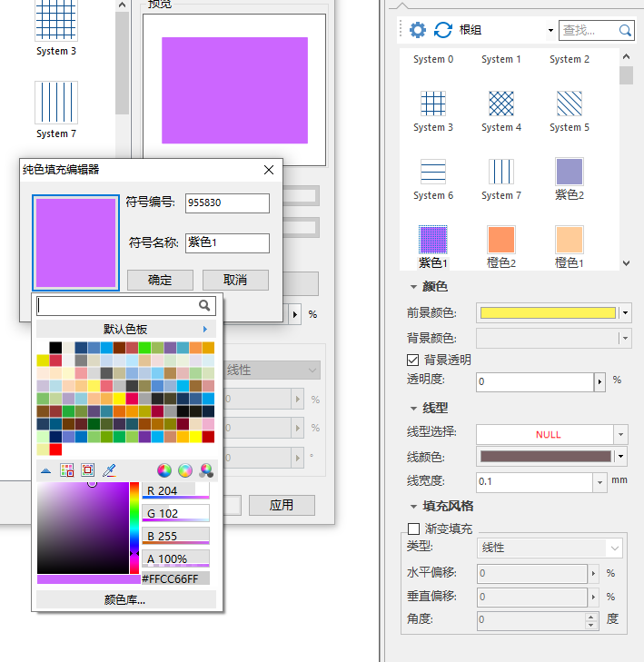Expand the 默认色板 palette submenu
Screen dimensions: 644x662
click(x=205, y=330)
